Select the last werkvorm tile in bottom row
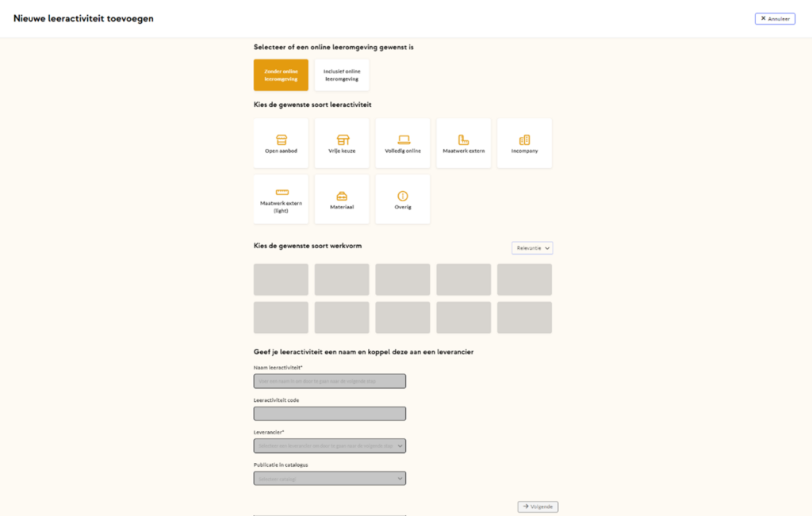 [524, 317]
